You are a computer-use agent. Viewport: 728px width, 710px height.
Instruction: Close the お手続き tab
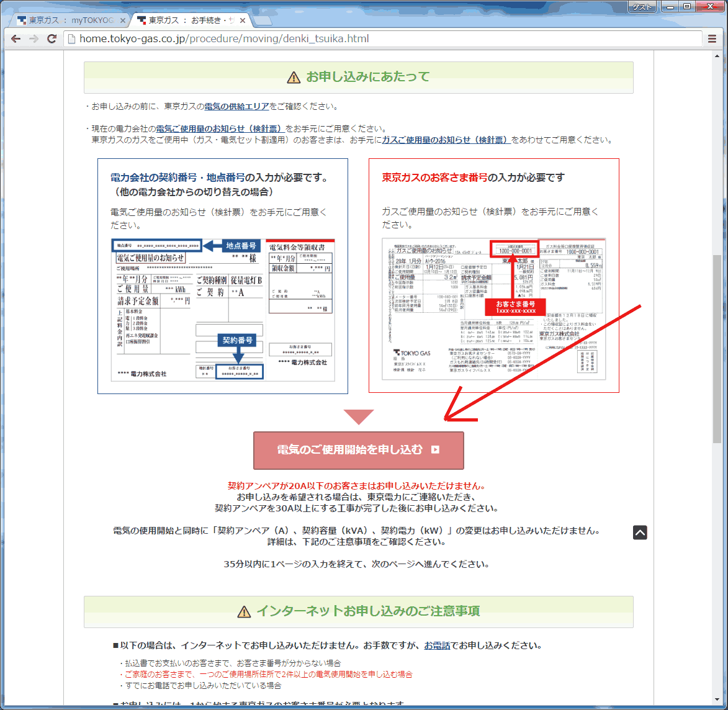(243, 20)
